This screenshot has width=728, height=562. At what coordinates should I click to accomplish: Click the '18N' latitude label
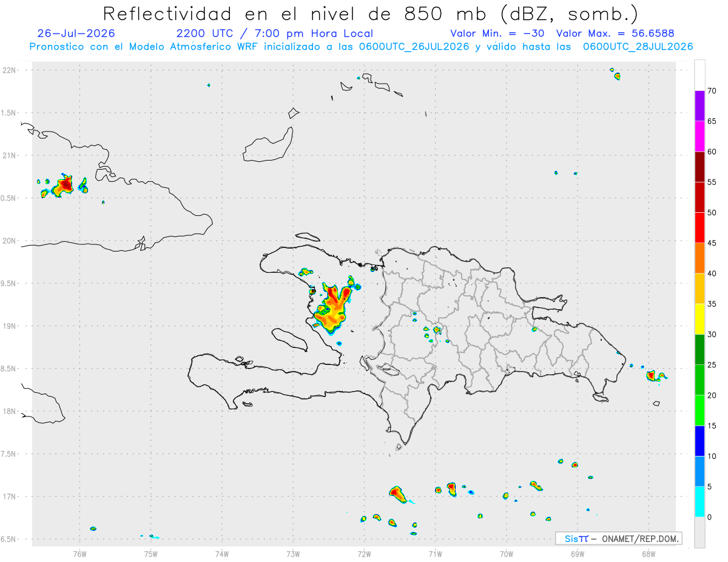point(9,411)
